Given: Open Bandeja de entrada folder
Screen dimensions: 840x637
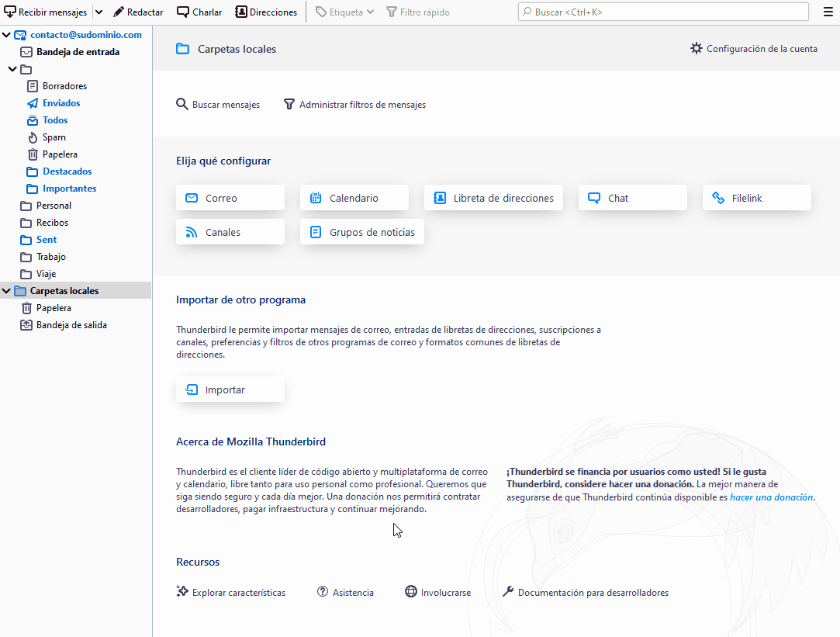Looking at the screenshot, I should [78, 52].
